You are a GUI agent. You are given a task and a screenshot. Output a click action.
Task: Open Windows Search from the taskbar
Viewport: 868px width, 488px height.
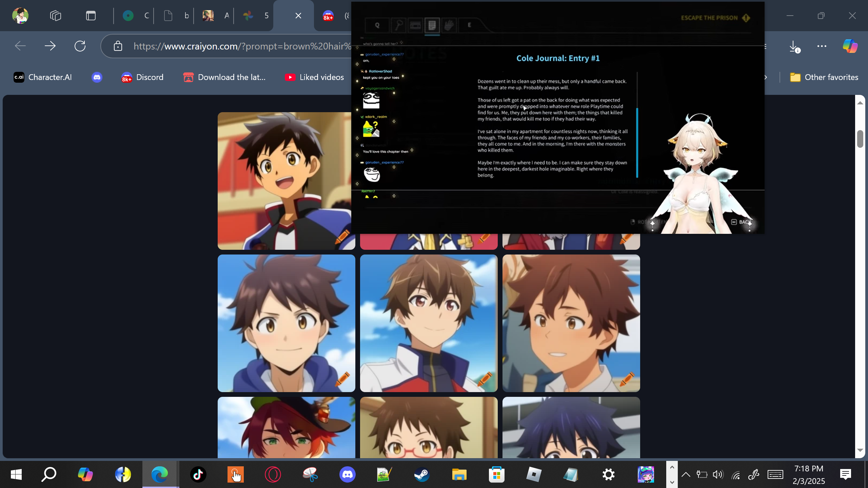tap(49, 474)
